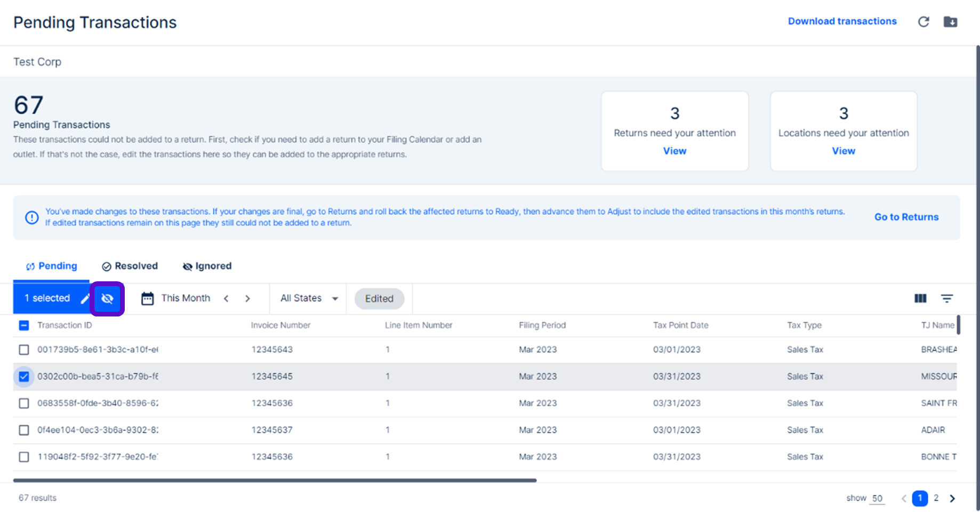Open the filter list icon
The width and height of the screenshot is (980, 512).
[946, 298]
